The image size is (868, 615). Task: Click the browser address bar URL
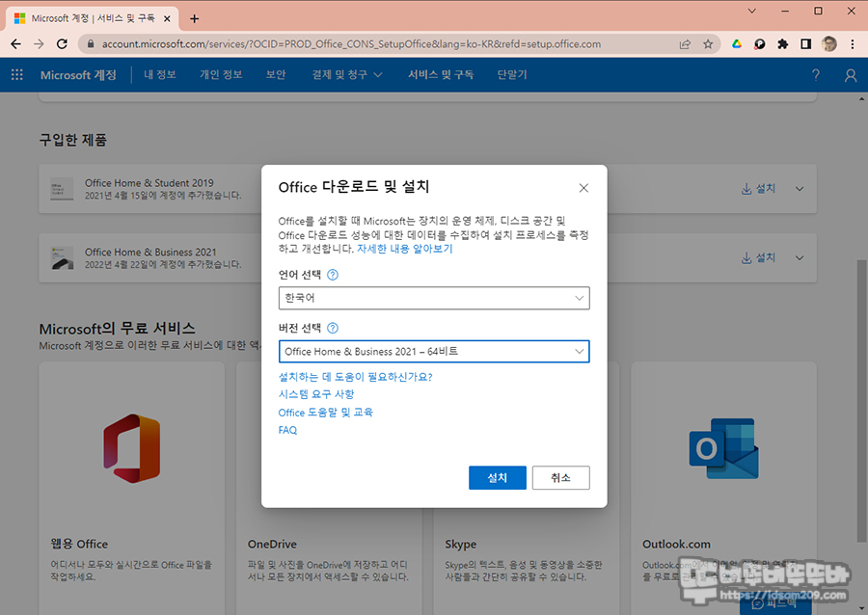351,44
